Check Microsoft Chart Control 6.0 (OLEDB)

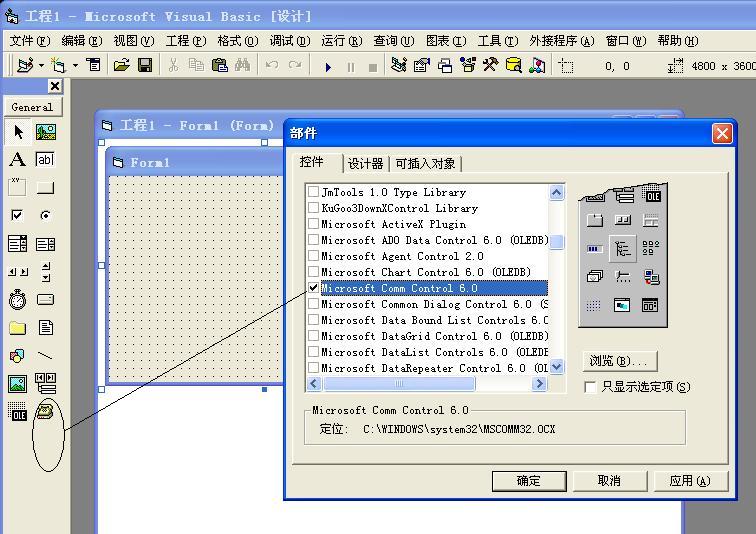(314, 272)
